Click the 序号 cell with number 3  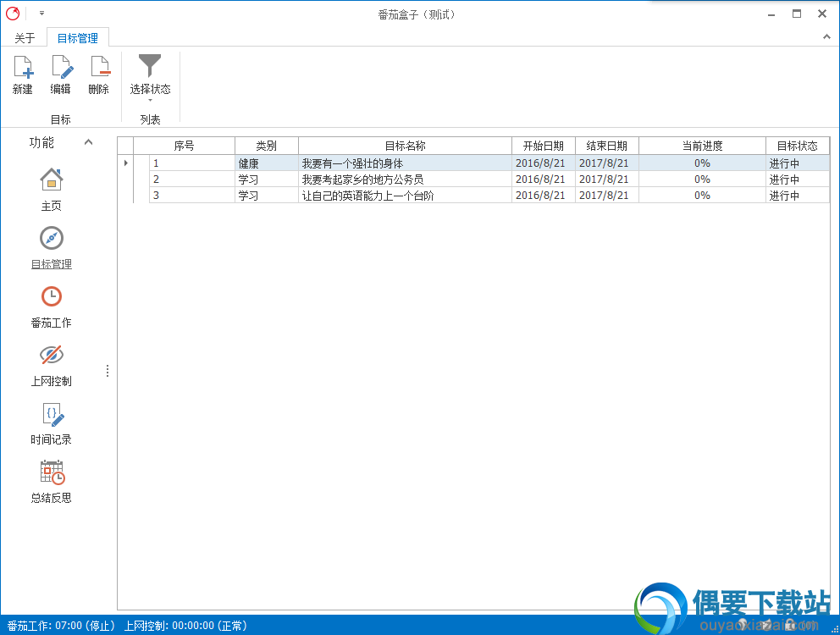pyautogui.click(x=191, y=196)
